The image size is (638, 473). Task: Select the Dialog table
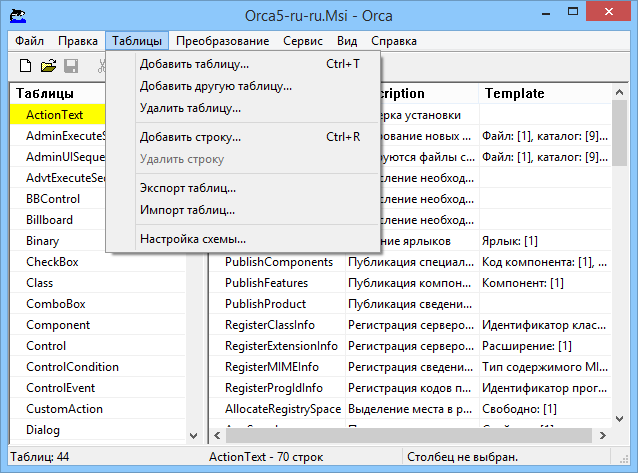[x=98, y=430]
